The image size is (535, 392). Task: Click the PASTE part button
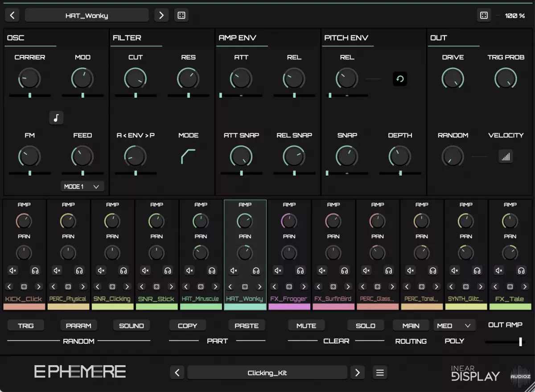[247, 326]
